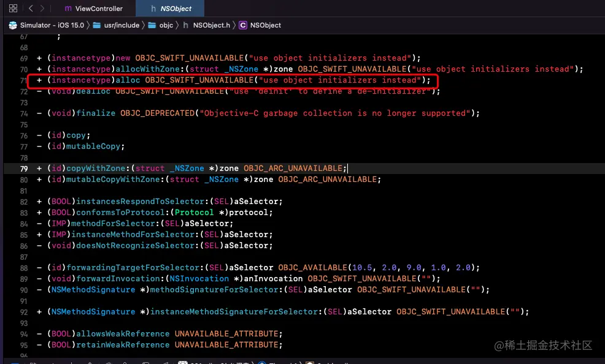Click the 'alloc' method name on line 71
Screen dimensions: 605x364
pyautogui.click(x=128, y=80)
